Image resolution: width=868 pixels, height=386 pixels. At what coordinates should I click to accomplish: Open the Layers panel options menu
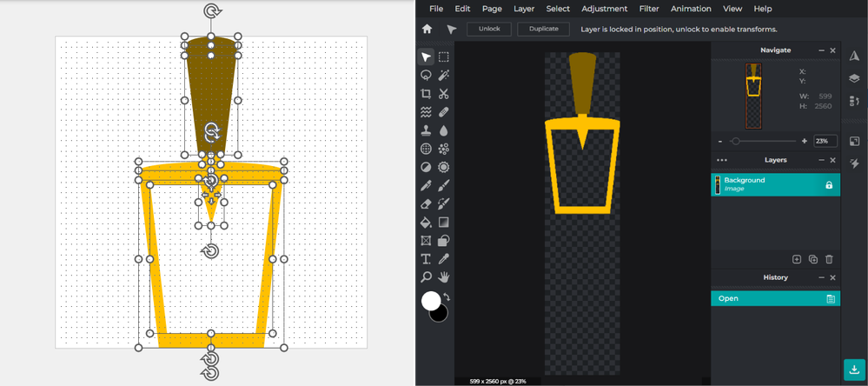click(x=721, y=160)
